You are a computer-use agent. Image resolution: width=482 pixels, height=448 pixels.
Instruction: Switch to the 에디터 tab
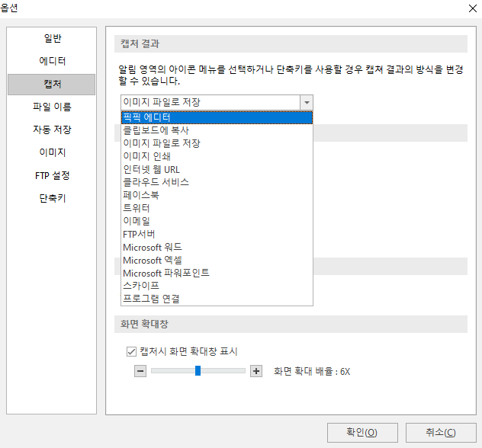click(x=52, y=61)
